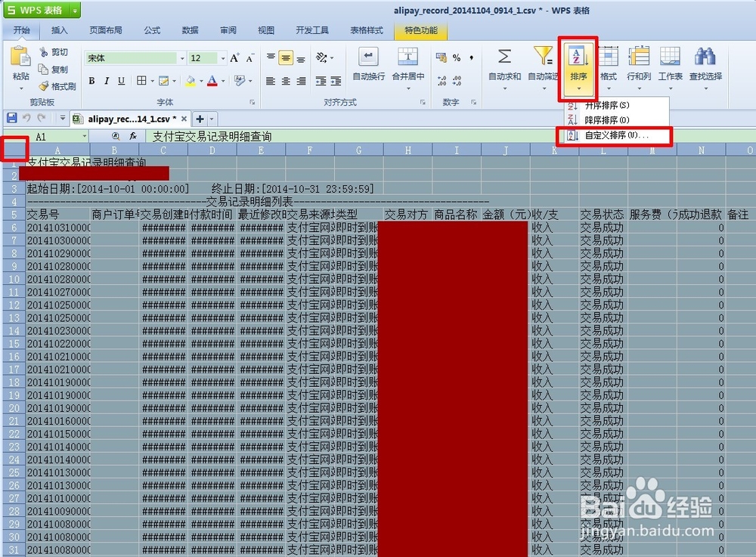Open the font name dropdown showing 宋体
The image size is (756, 557).
182,58
